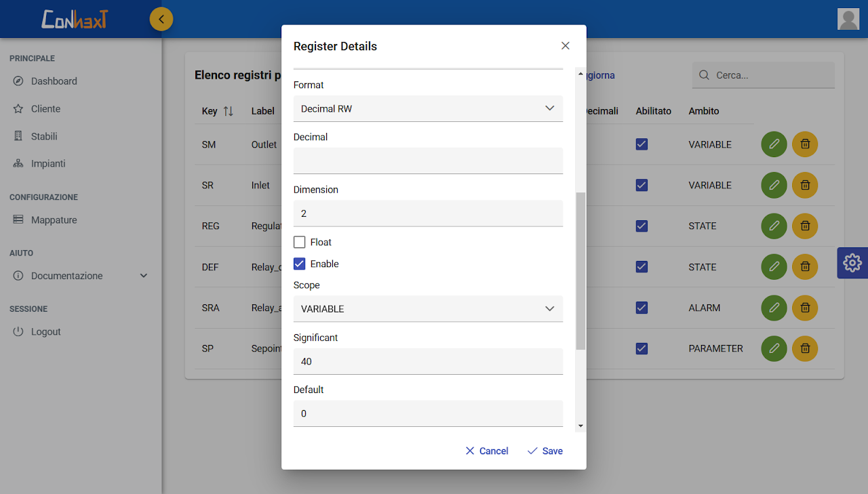Click the dialog's vertical scrollbar thumb

580,271
